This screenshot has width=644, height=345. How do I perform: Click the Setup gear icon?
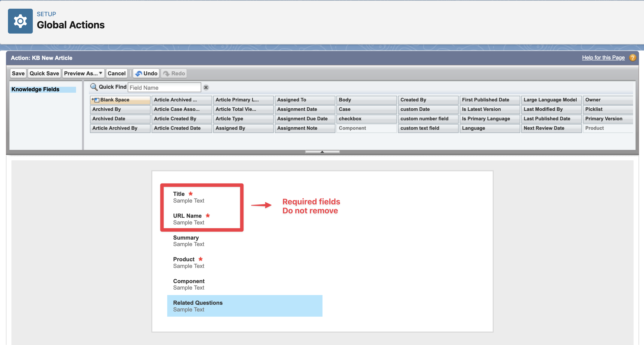point(20,21)
